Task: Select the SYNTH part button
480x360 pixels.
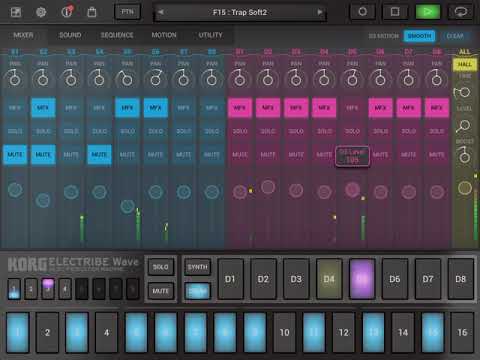Action: [x=198, y=267]
